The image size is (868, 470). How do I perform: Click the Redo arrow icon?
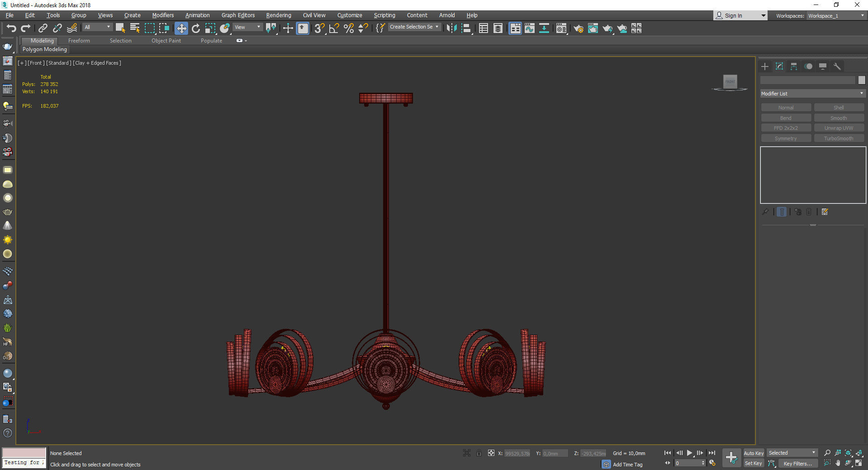(26, 28)
